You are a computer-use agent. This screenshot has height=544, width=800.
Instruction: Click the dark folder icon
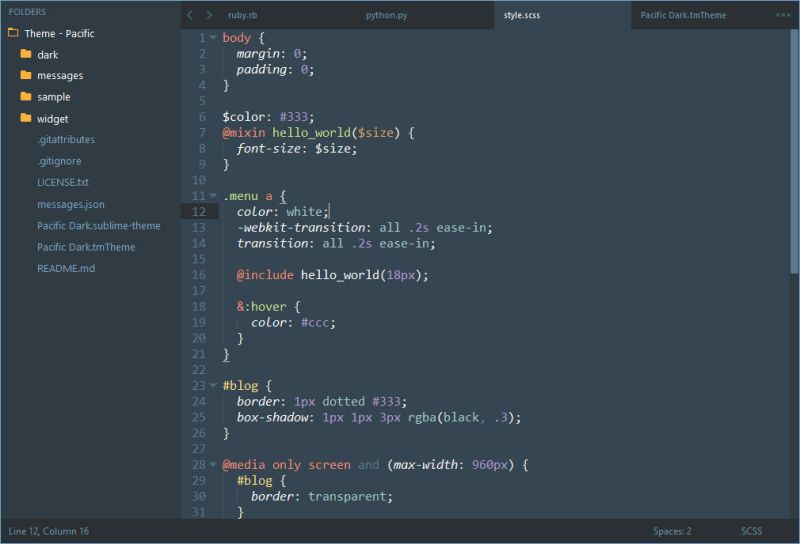click(26, 54)
